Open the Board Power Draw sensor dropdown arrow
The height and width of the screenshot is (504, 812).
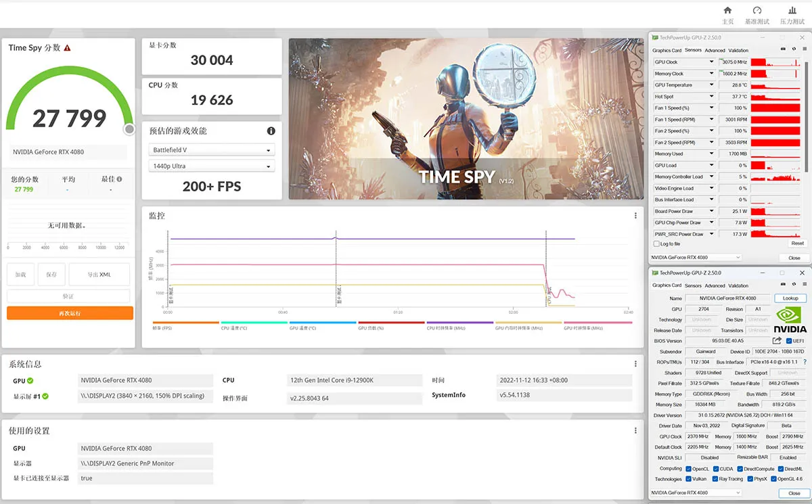pos(711,211)
